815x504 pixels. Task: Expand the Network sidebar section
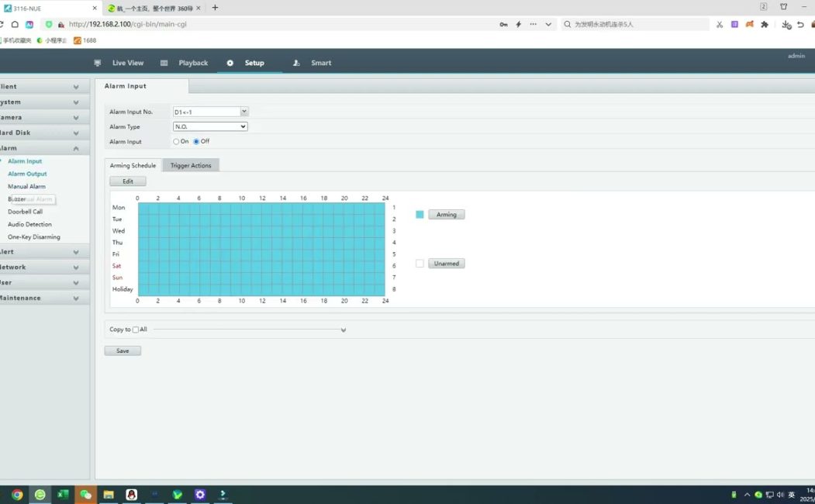(43, 267)
